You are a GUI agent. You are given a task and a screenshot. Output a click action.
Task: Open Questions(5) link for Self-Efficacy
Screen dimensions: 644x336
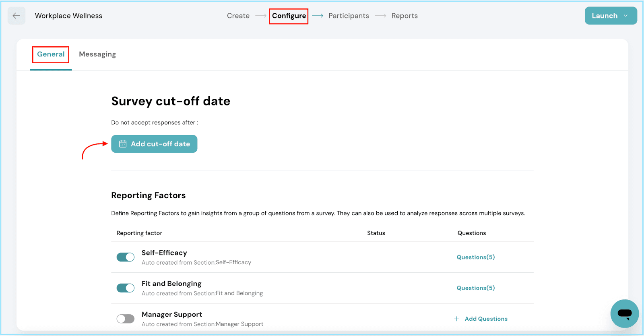click(x=475, y=257)
